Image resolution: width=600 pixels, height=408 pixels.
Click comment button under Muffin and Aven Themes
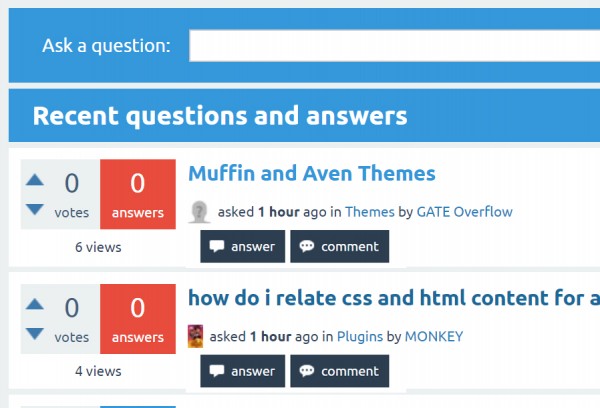point(339,246)
